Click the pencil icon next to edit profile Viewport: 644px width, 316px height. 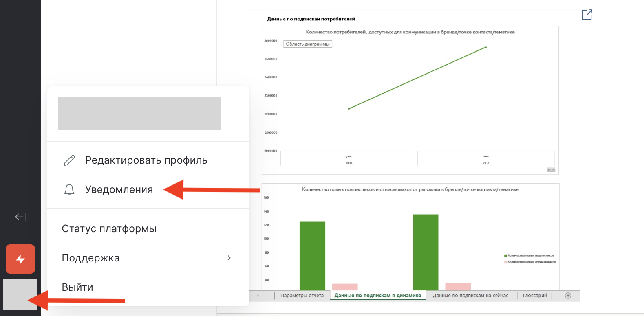[x=69, y=160]
